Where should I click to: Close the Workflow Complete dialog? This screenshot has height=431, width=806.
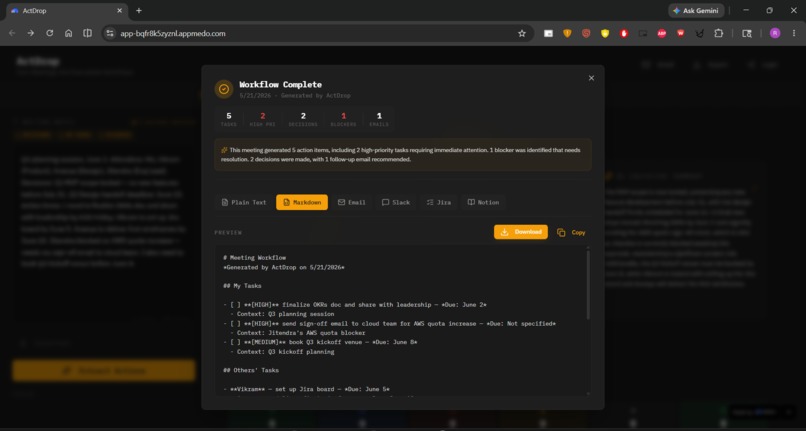pyautogui.click(x=591, y=78)
